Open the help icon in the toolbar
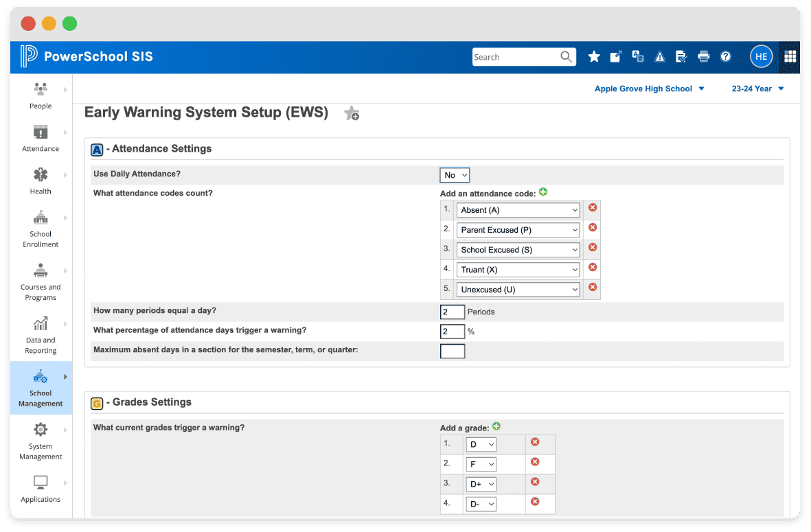 [726, 56]
